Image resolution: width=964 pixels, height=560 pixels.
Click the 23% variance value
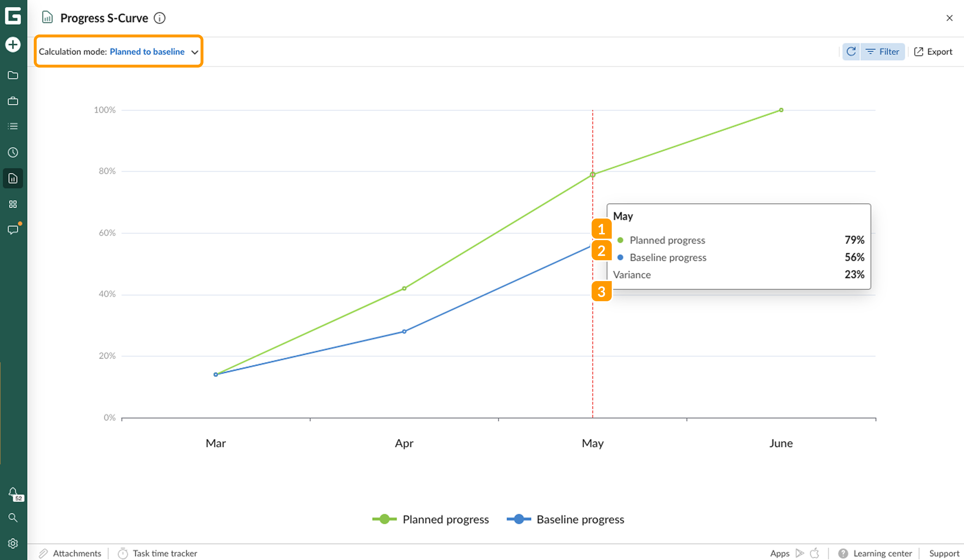[x=855, y=274]
